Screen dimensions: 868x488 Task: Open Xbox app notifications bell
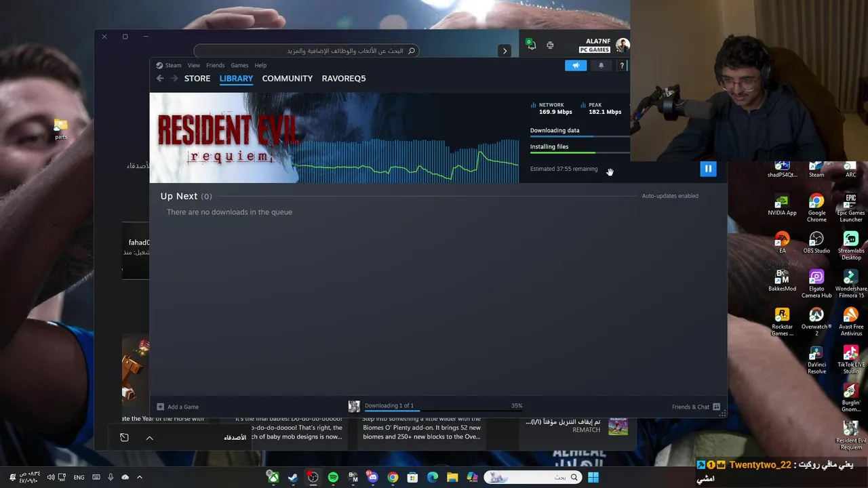pos(531,45)
